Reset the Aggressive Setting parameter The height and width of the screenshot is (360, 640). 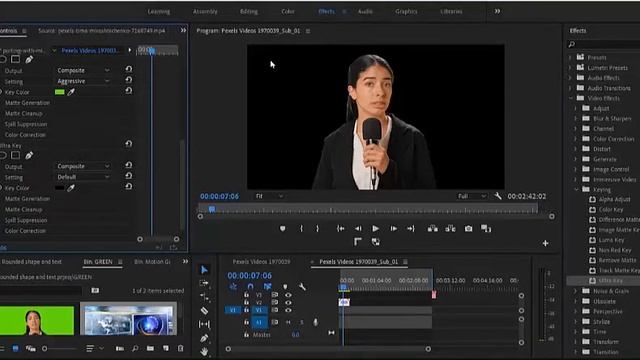click(129, 80)
